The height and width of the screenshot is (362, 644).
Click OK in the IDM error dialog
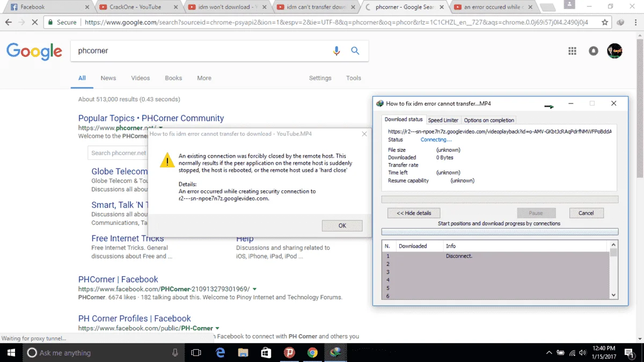(342, 226)
